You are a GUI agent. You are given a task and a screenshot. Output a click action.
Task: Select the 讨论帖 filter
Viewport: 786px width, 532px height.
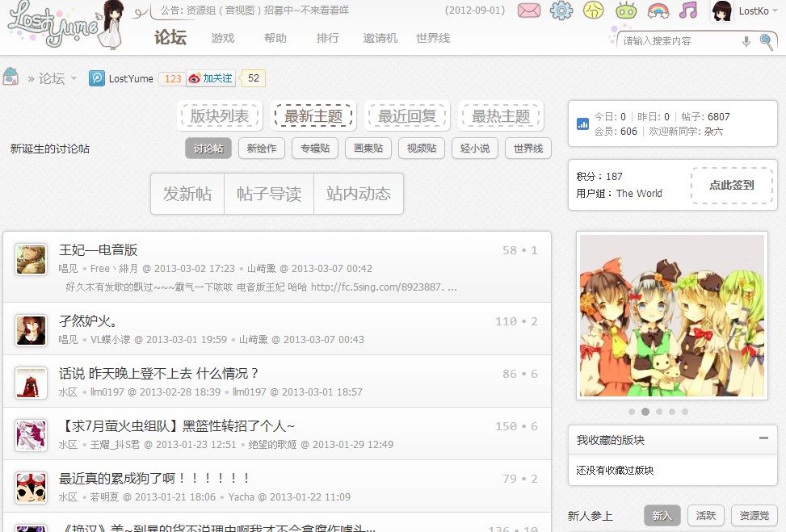(208, 149)
